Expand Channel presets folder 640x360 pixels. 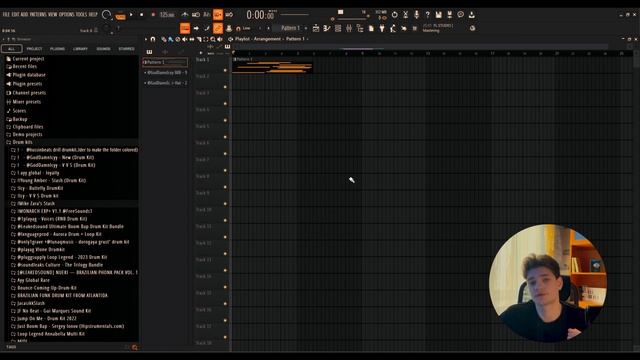coord(26,93)
